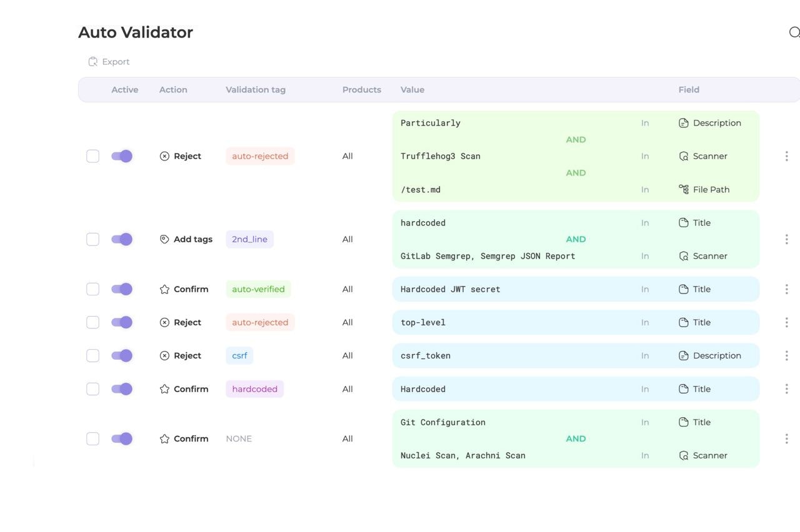Click the Scanner icon next to Nuclei Scan, Arachni Scan
Viewport: 800px width, 532px height.
(x=682, y=455)
